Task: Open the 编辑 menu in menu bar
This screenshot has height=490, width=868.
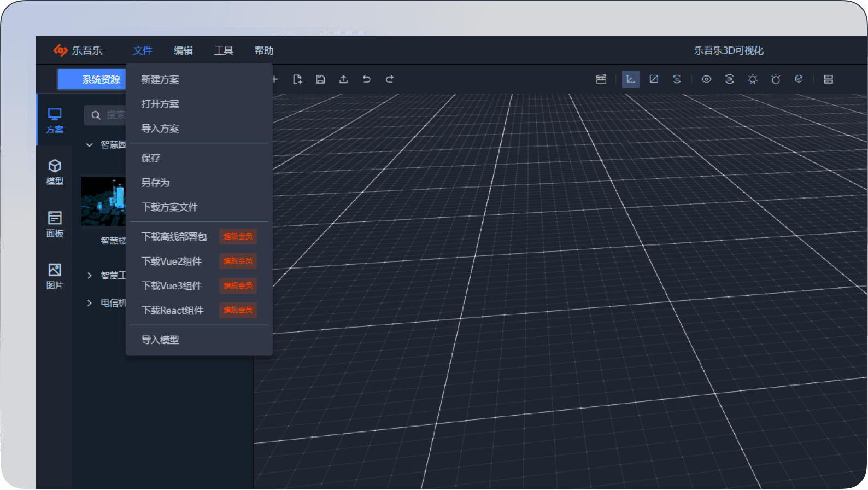Action: 183,50
